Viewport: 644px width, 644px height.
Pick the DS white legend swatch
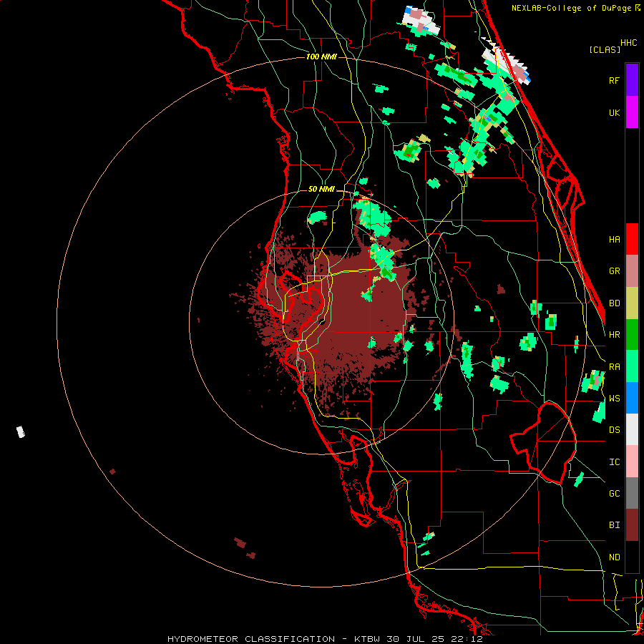pos(632,429)
